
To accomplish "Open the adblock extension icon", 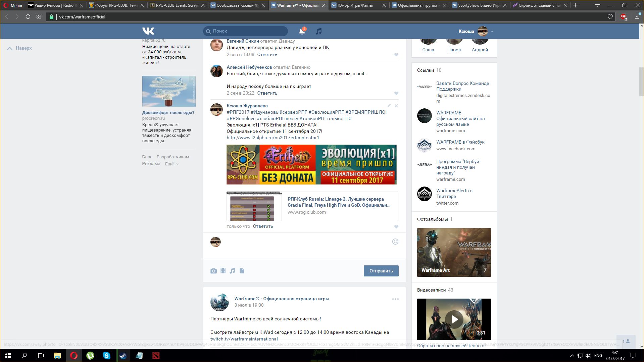I will point(624,17).
